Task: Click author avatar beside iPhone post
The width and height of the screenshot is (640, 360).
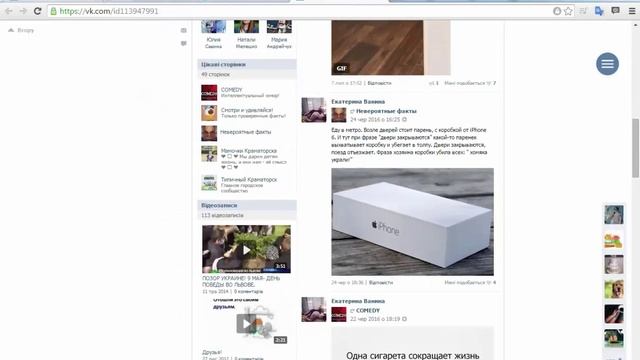Action: tap(314, 110)
